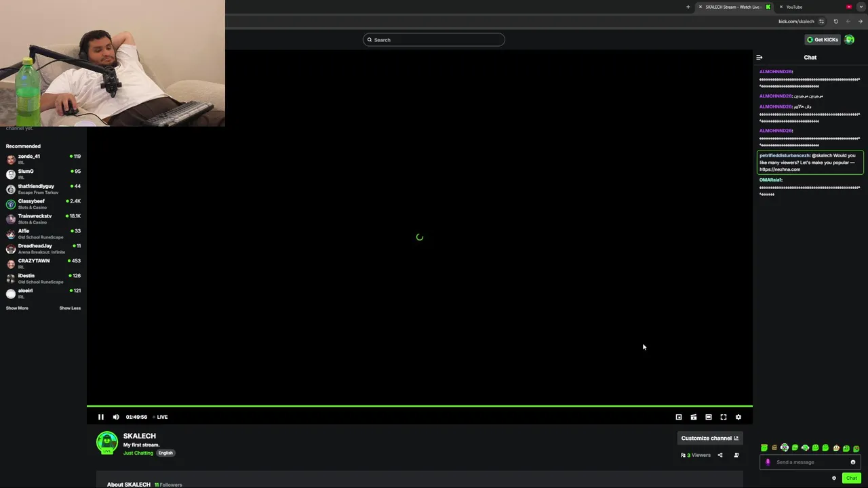Click the green stream progress bar

click(x=420, y=406)
